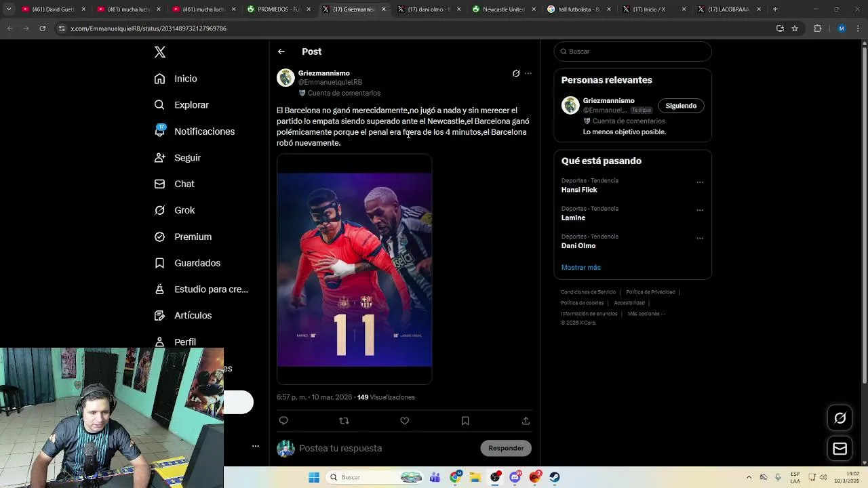Open Política de cookies footer link
The height and width of the screenshot is (488, 868).
[582, 303]
